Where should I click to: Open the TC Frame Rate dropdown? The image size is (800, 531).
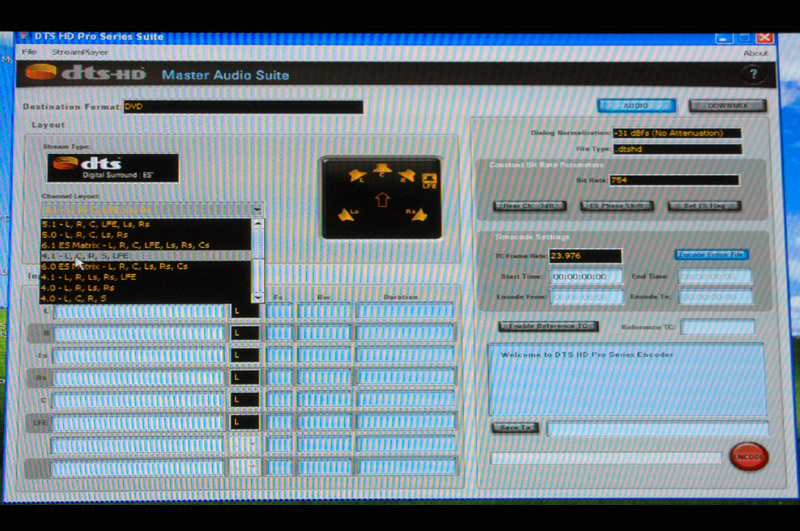tap(585, 256)
